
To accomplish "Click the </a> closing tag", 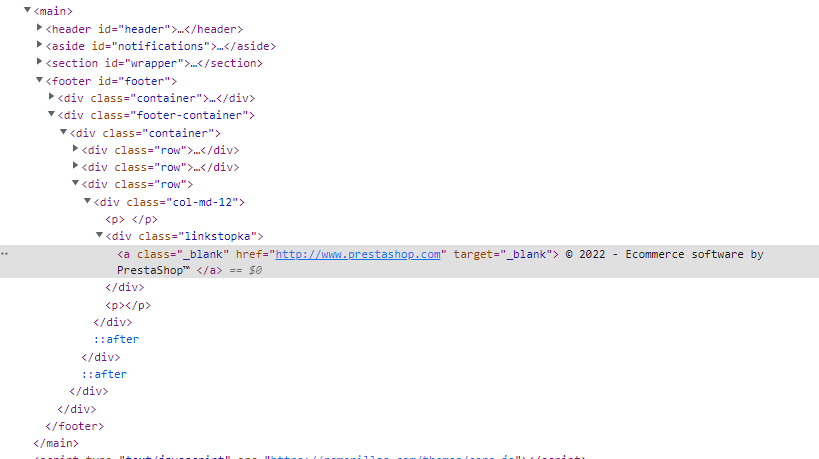I will click(x=209, y=270).
